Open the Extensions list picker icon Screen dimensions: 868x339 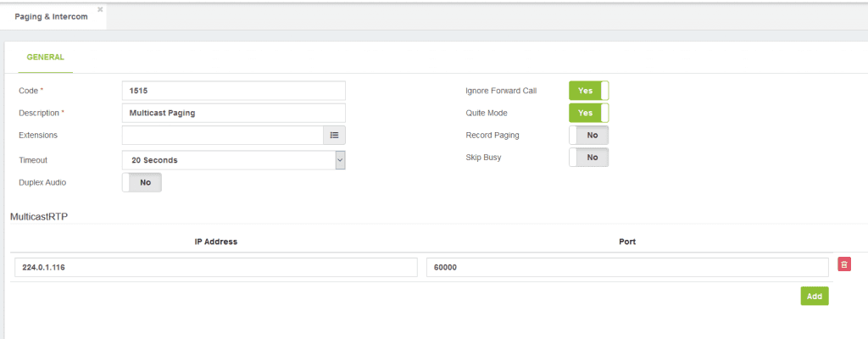click(x=334, y=135)
